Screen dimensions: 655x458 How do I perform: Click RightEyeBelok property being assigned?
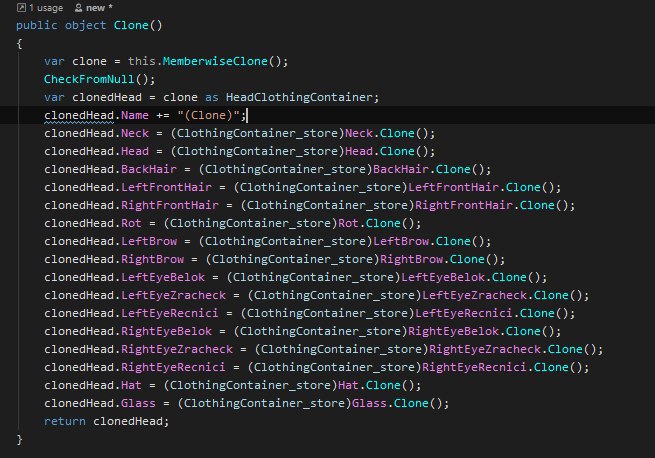166,331
